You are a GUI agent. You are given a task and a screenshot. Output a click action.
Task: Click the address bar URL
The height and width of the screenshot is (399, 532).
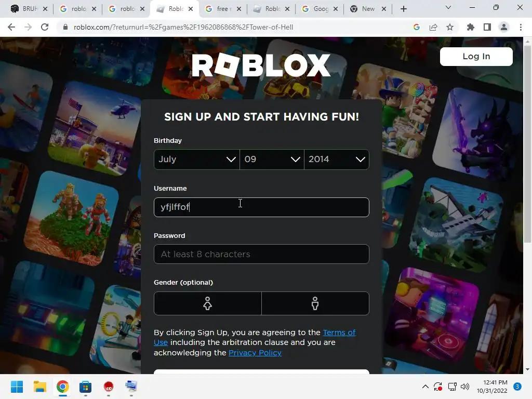183,27
